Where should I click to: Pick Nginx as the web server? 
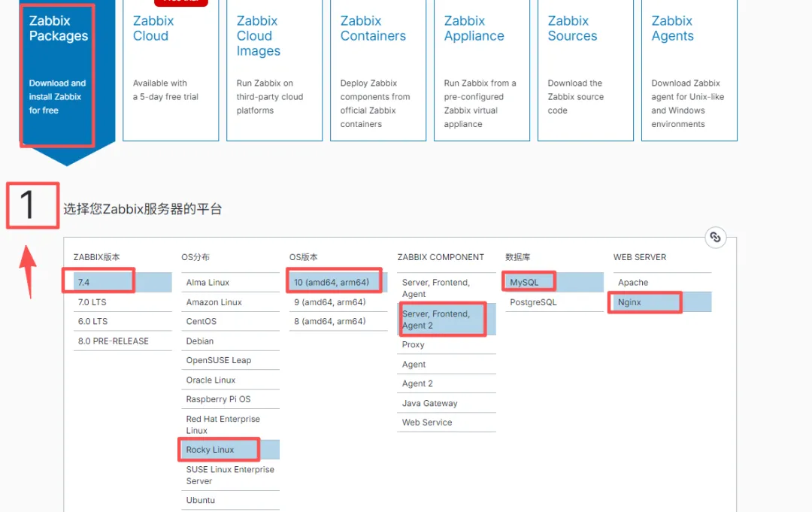pyautogui.click(x=662, y=301)
